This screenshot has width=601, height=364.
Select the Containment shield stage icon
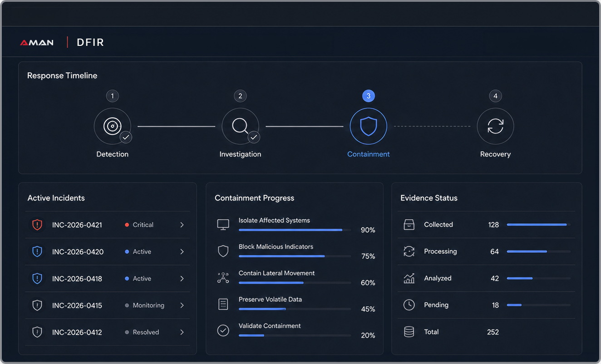click(x=368, y=127)
